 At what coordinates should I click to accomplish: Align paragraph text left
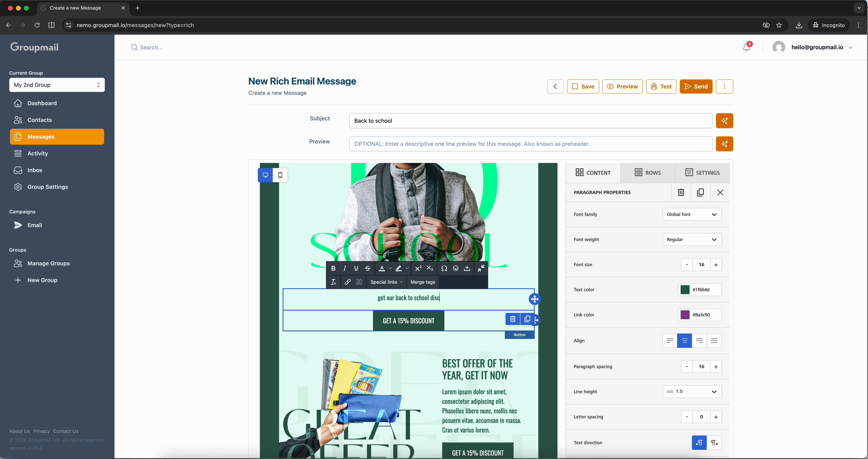[x=669, y=340]
